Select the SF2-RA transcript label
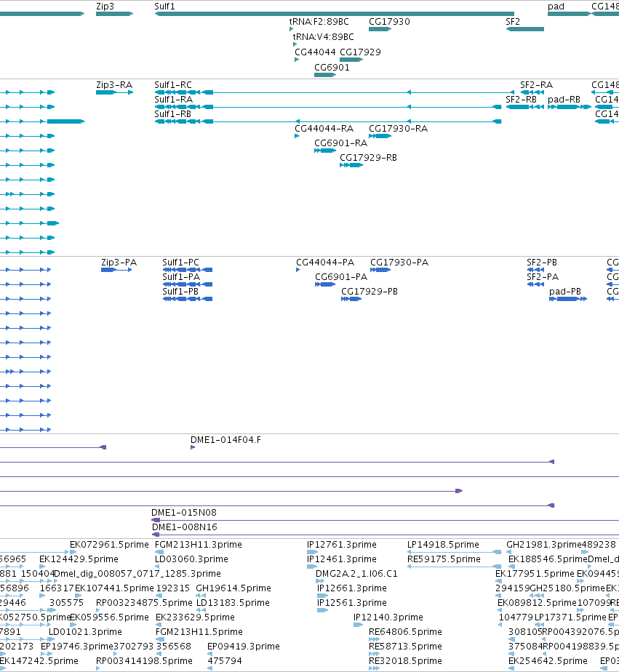Viewport: 619px width, 672px height. point(537,85)
